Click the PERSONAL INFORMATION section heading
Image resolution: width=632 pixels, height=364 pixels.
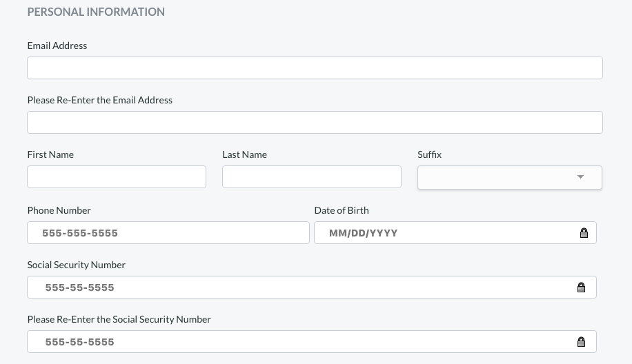(96, 12)
